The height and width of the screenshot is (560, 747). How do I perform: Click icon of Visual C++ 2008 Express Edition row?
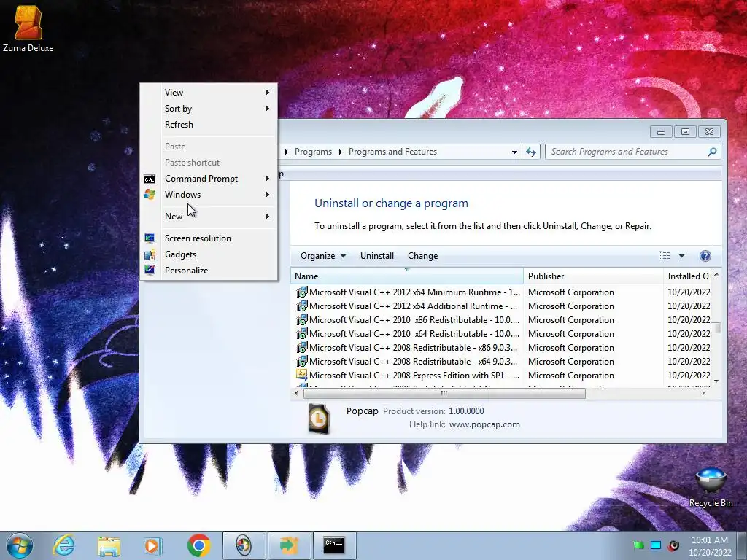(301, 376)
